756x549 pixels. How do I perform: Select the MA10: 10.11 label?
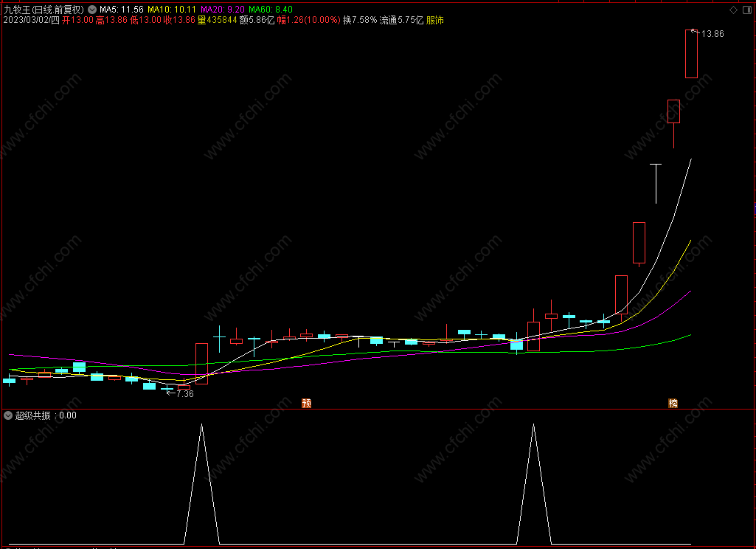(x=172, y=10)
